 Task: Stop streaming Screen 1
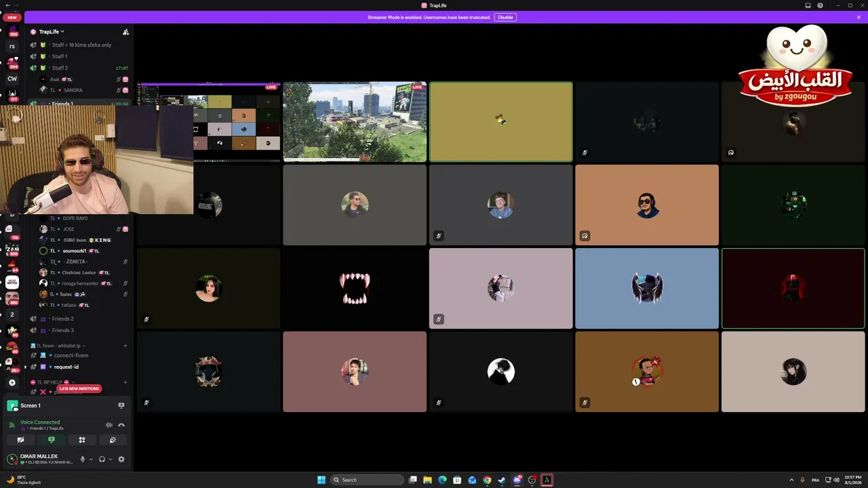pyautogui.click(x=121, y=405)
